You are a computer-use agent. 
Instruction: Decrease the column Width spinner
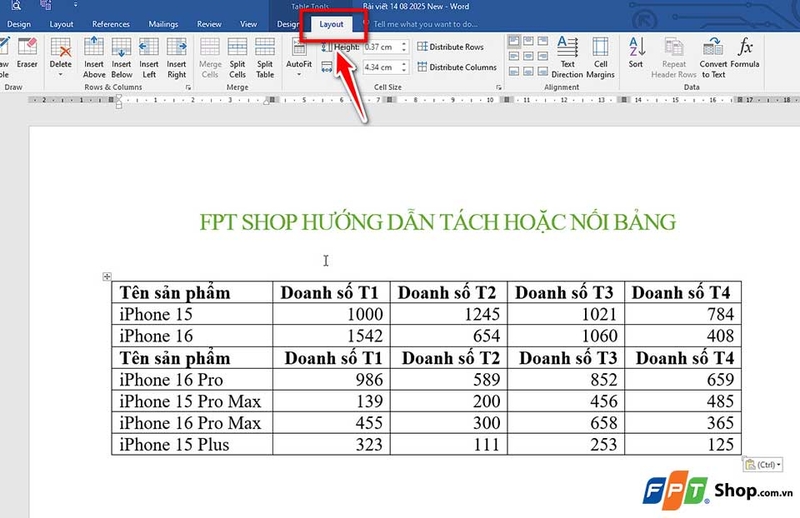[x=404, y=70]
